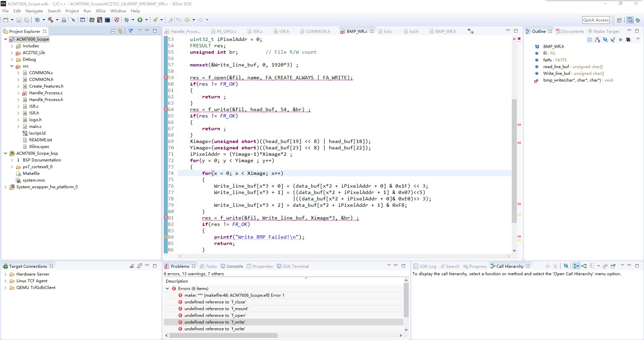Switch to the SDK Terminal tab

click(x=293, y=266)
